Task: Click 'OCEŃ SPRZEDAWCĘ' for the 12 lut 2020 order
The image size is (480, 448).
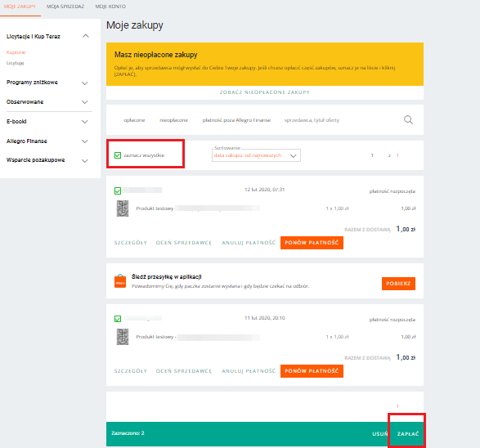Action: [x=184, y=243]
